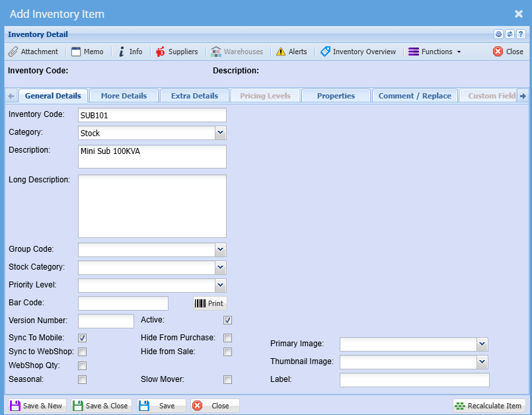
Task: Open the Suppliers toolbar item
Action: 176,52
